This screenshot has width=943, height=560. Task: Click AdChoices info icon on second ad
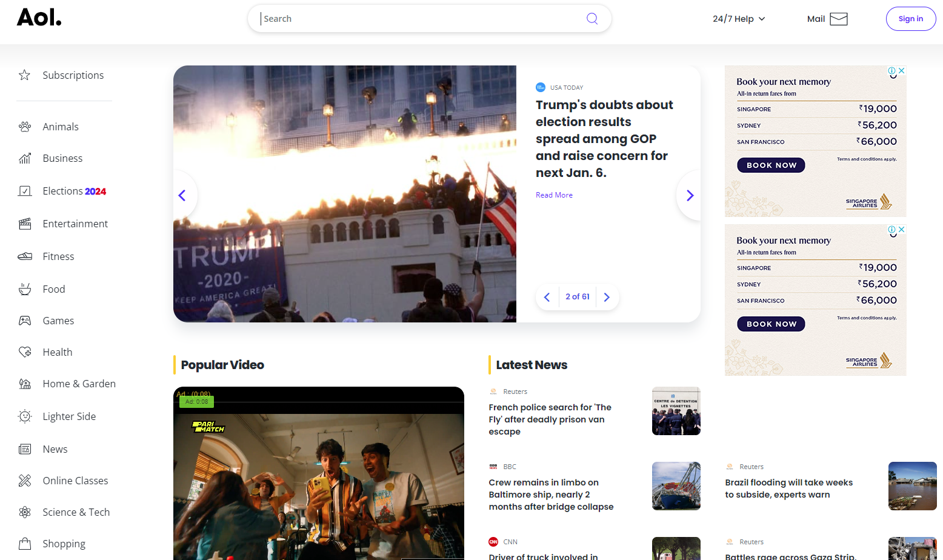click(892, 230)
